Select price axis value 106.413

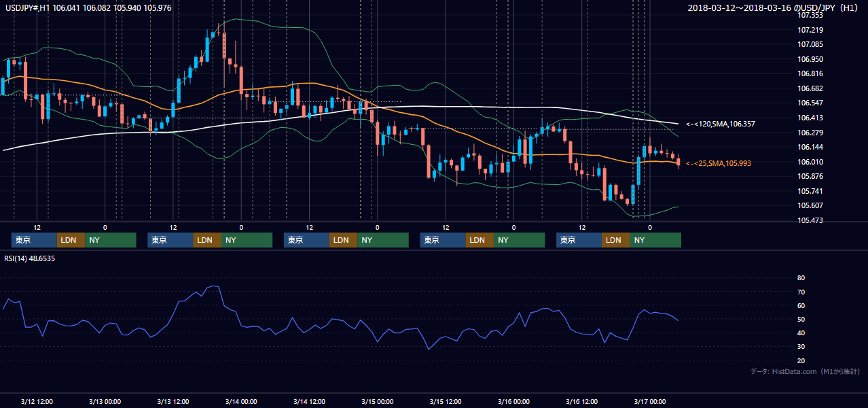[x=810, y=118]
